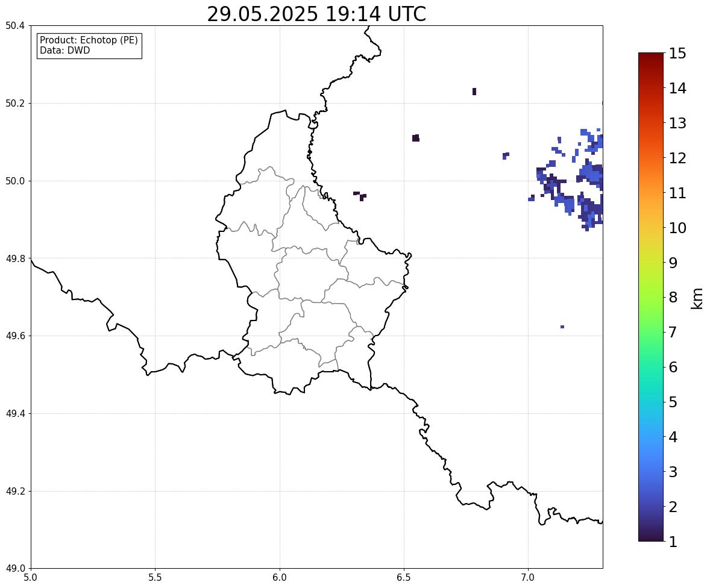The height and width of the screenshot is (588, 710).
Task: Click colorbar tick label '12'
Action: [677, 158]
